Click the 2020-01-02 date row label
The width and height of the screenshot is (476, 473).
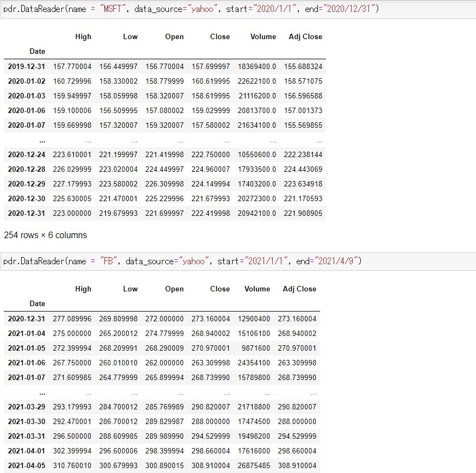click(27, 82)
